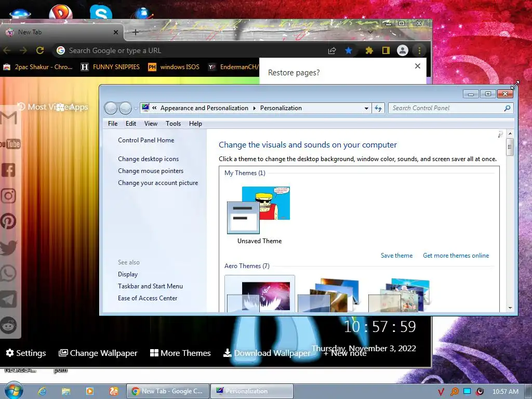Open windows ISOS bookmark
532x399 pixels.
click(x=174, y=67)
